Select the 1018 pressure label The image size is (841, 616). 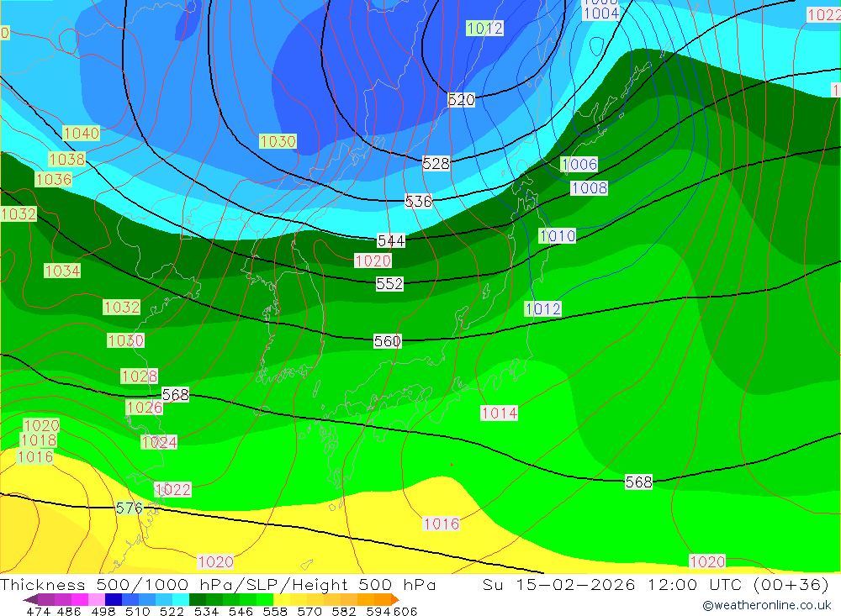pos(38,440)
